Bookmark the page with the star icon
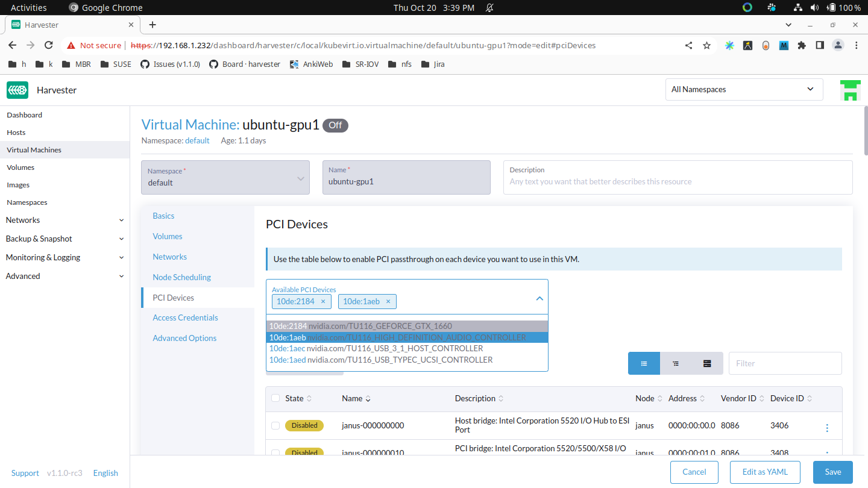The height and width of the screenshot is (488, 868). (x=706, y=45)
